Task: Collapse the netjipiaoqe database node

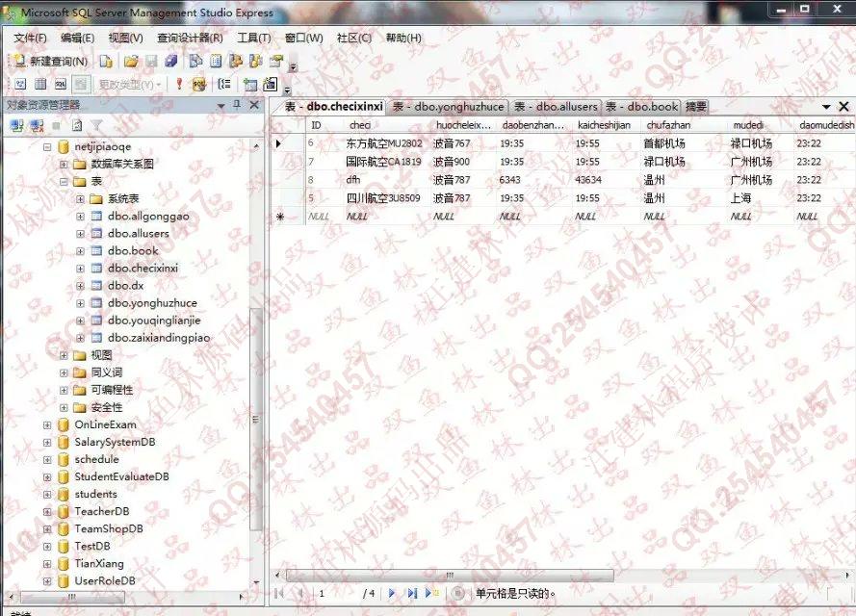Action: [47, 146]
